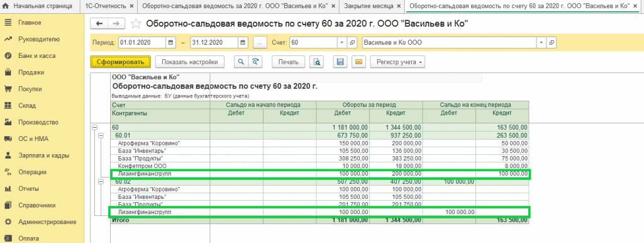The image size is (644, 243).
Task: Go forward with the right arrow
Action: click(116, 24)
